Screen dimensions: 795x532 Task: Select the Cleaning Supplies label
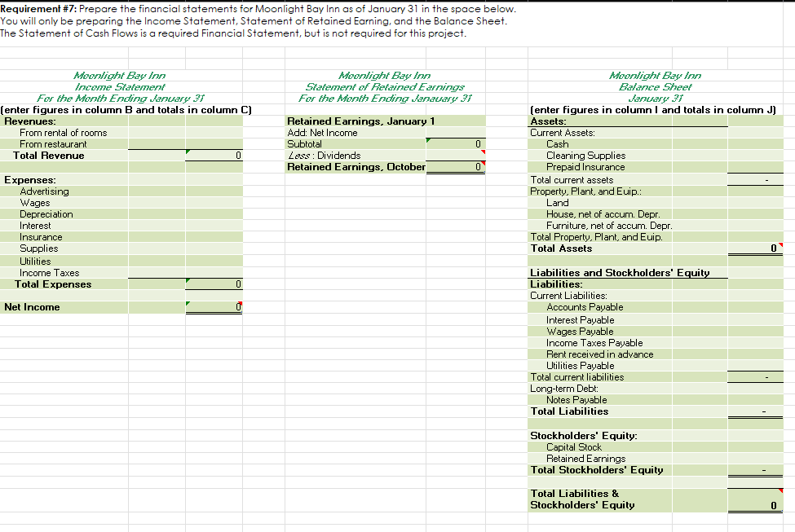point(585,156)
